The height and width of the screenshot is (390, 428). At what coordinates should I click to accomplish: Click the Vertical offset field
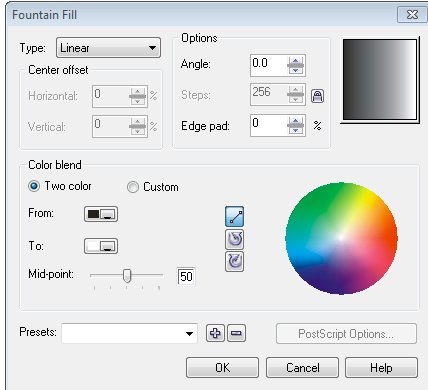pyautogui.click(x=111, y=126)
